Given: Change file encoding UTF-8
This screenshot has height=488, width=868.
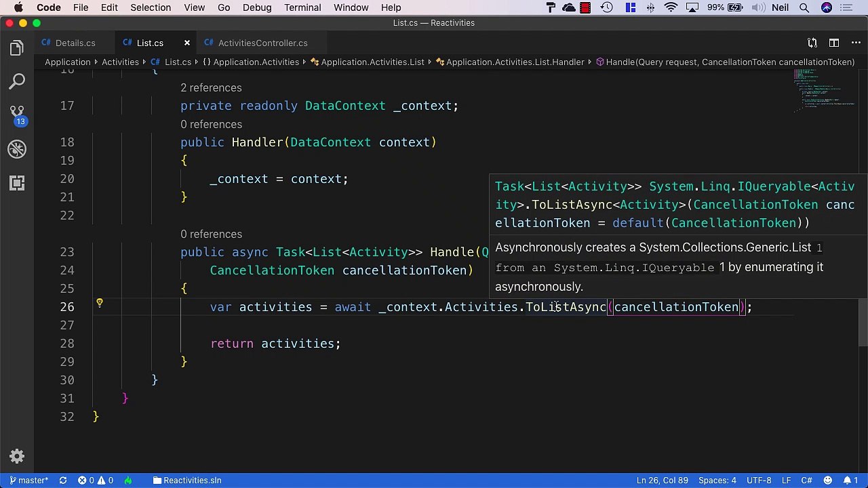Looking at the screenshot, I should coord(759,481).
